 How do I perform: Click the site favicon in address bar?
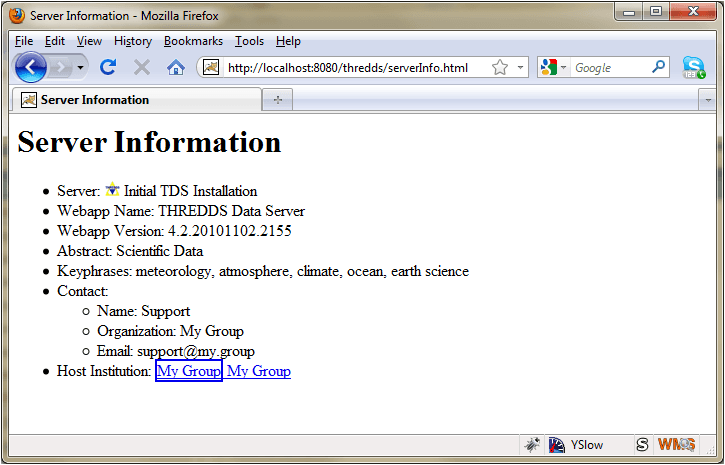click(x=211, y=67)
